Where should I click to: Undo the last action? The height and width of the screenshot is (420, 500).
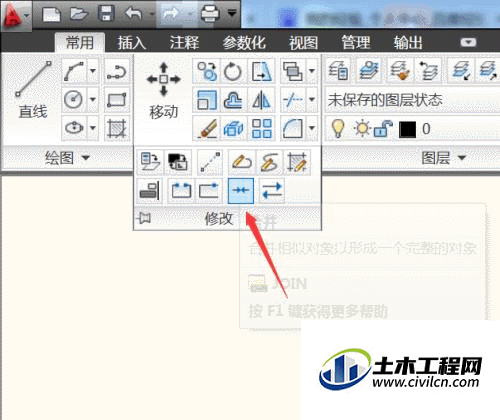(134, 14)
